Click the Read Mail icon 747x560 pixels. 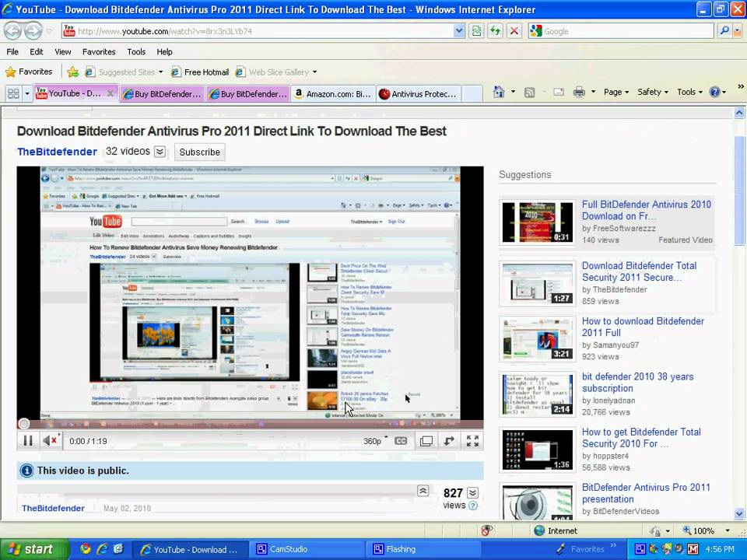click(559, 93)
